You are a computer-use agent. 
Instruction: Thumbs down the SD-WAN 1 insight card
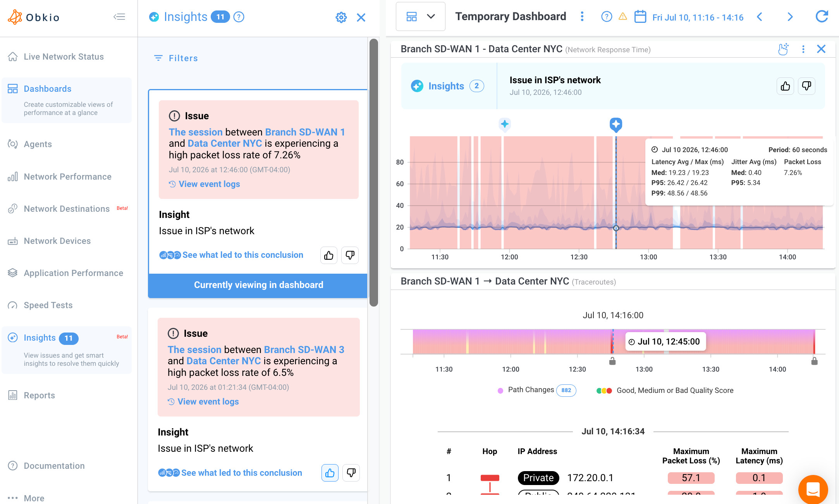point(350,255)
